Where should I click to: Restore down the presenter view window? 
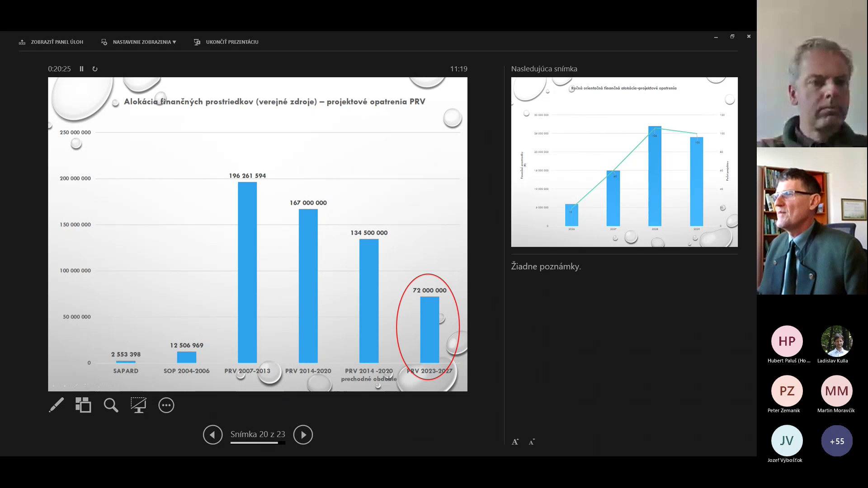[732, 37]
